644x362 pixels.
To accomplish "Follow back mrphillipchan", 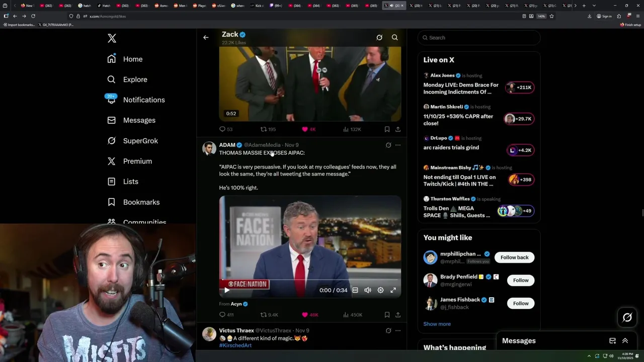I will coord(514,257).
